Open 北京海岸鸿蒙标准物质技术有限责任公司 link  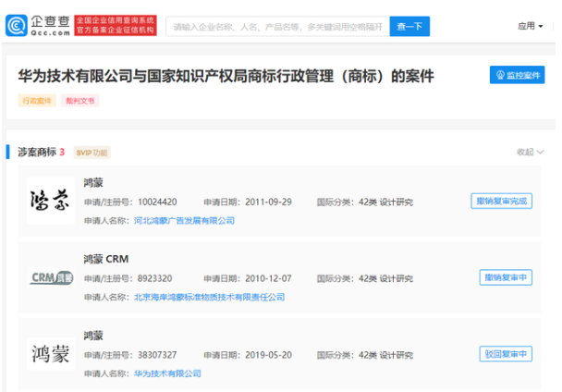[x=209, y=297]
